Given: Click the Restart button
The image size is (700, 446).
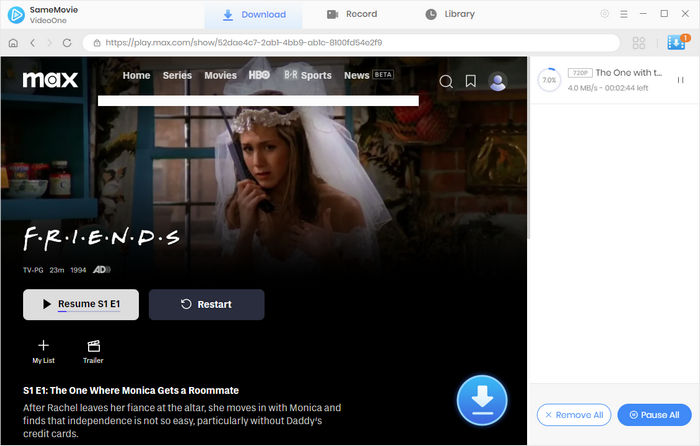Looking at the screenshot, I should coord(206,304).
